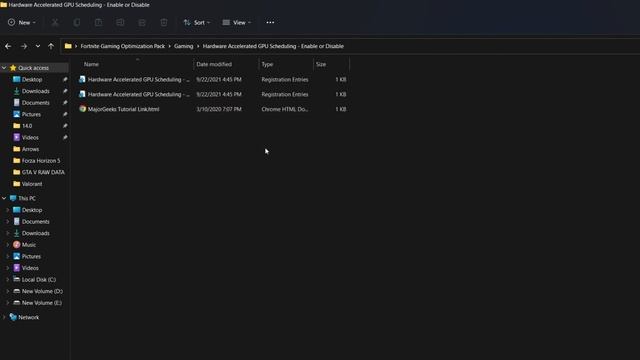This screenshot has width=640, height=360.
Task: Open the Valorant folder
Action: [x=32, y=184]
